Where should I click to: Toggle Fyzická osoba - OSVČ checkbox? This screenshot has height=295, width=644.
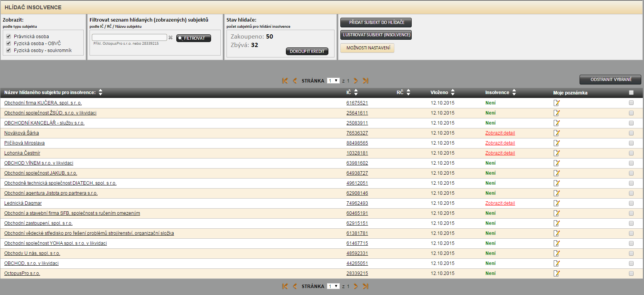[8, 43]
